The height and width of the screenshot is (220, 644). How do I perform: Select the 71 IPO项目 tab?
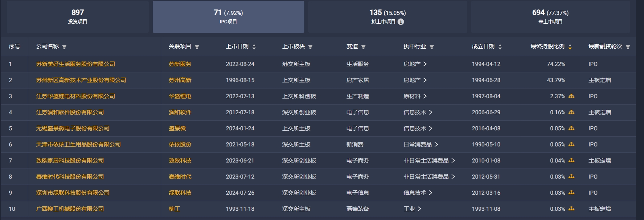point(228,16)
